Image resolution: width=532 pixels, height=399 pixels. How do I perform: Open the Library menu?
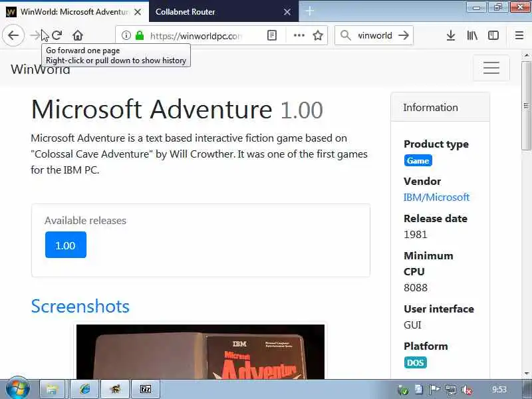point(472,35)
